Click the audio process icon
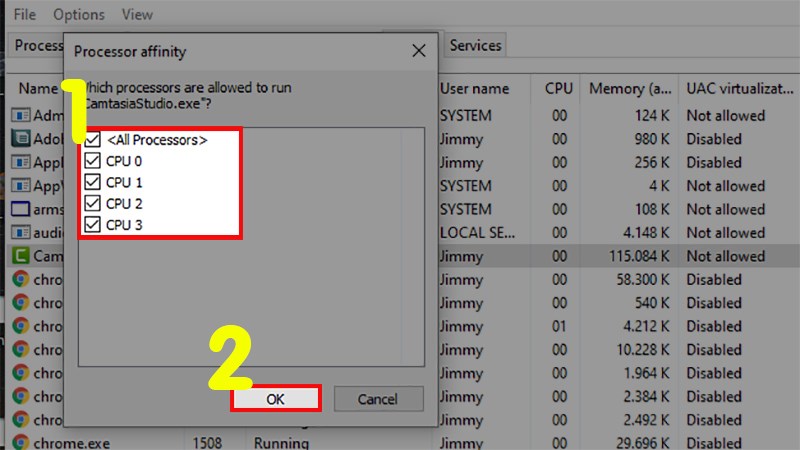800x450 pixels. [x=20, y=232]
